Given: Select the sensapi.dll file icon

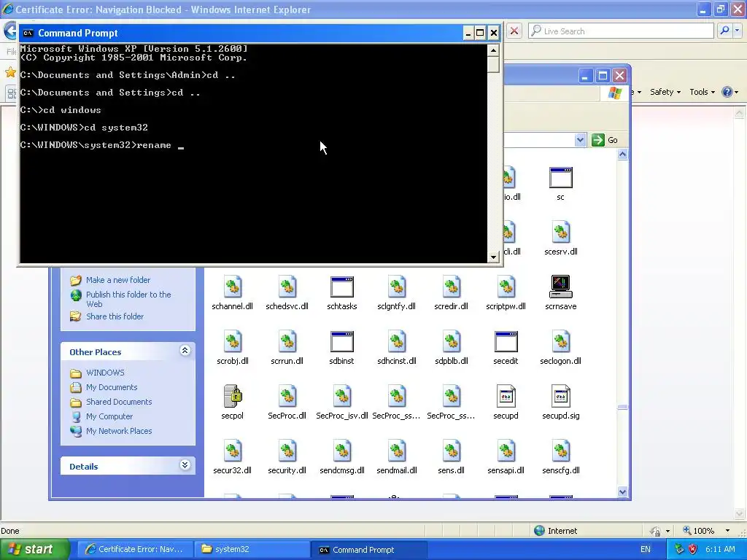Looking at the screenshot, I should (x=506, y=451).
